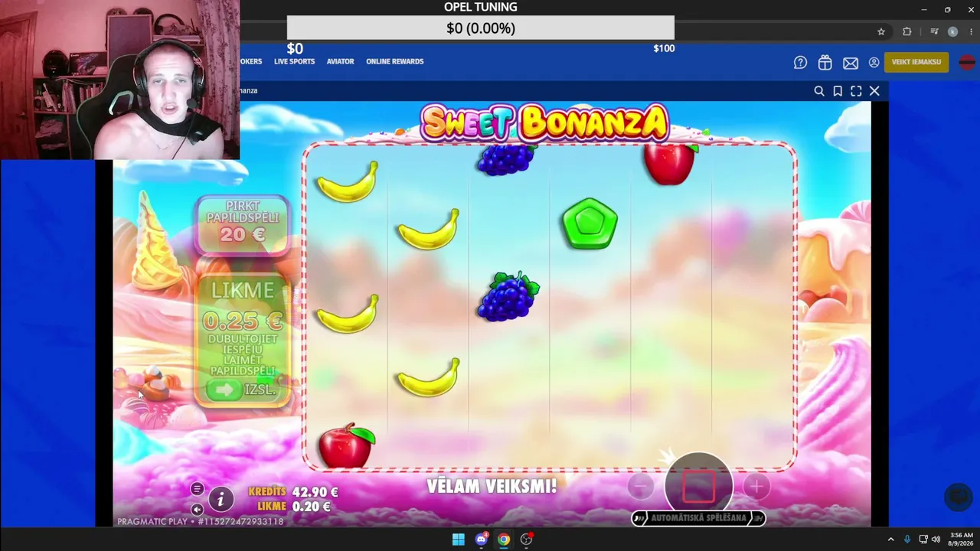This screenshot has width=980, height=551.
Task: Open Chrome from the taskbar
Action: point(503,540)
